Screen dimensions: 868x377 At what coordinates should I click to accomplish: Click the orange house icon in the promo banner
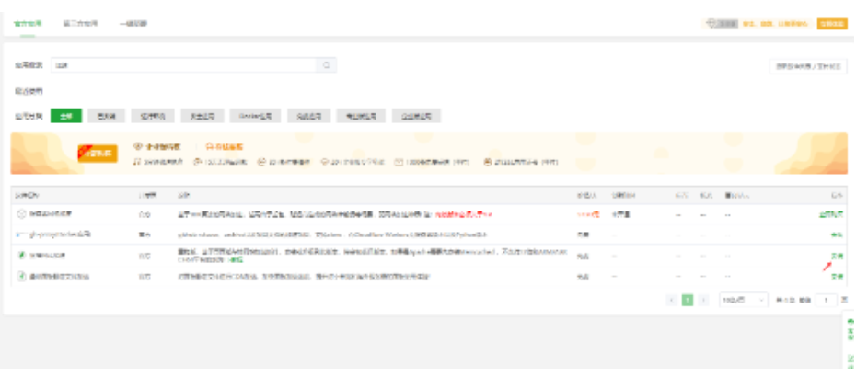(210, 146)
